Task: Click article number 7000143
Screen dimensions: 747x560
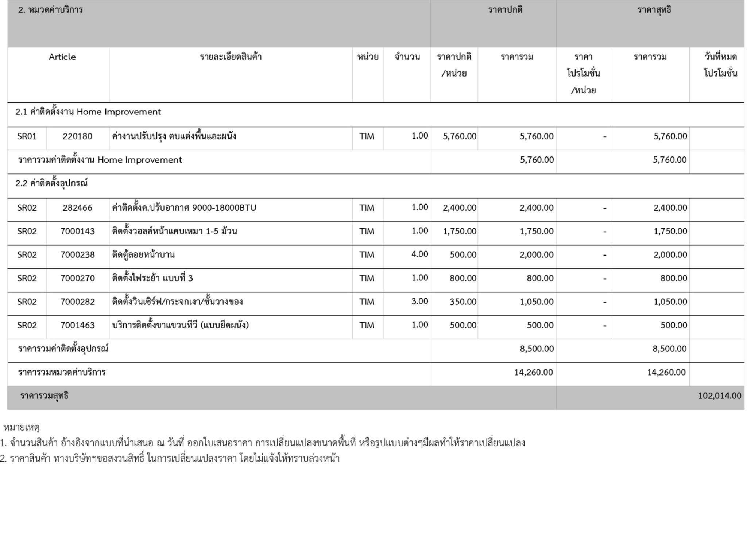Action: (77, 231)
